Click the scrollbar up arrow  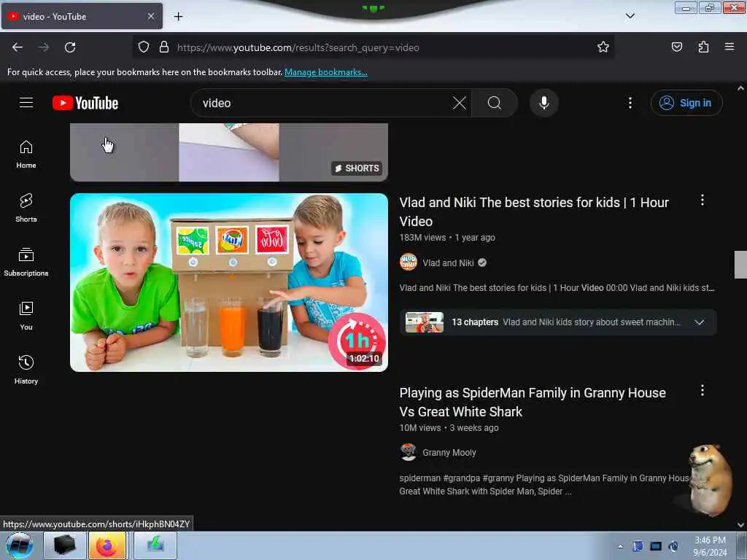click(x=740, y=88)
